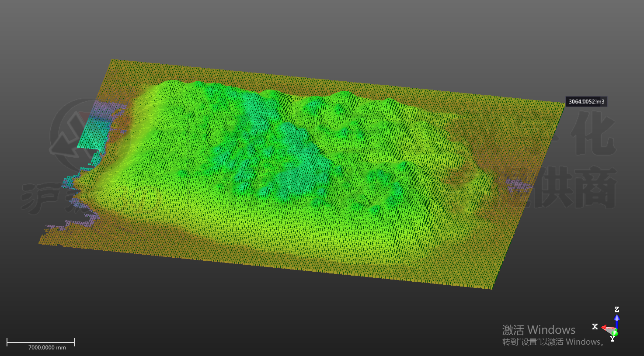Image resolution: width=644 pixels, height=356 pixels.
Task: Click the 3064.0052 m3 volume label
Action: 586,102
